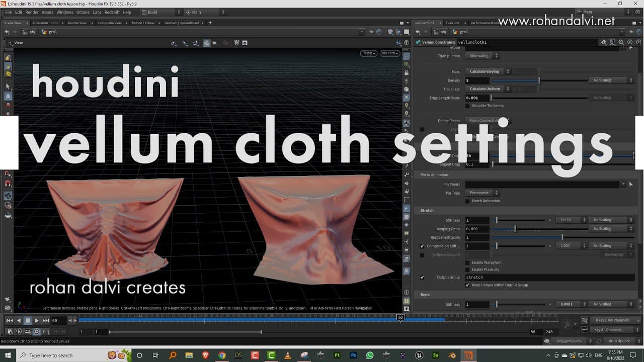The image size is (644, 362).
Task: Open the Thickness dropdown showing Calculate Uniform
Action: click(488, 89)
